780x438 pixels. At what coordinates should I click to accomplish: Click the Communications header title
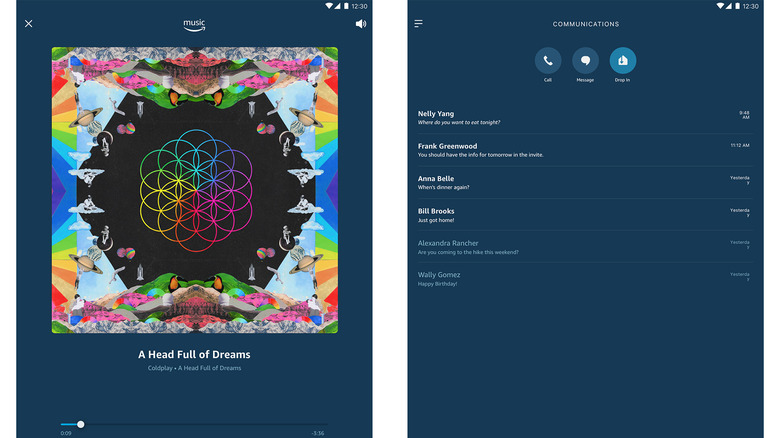pyautogui.click(x=585, y=24)
